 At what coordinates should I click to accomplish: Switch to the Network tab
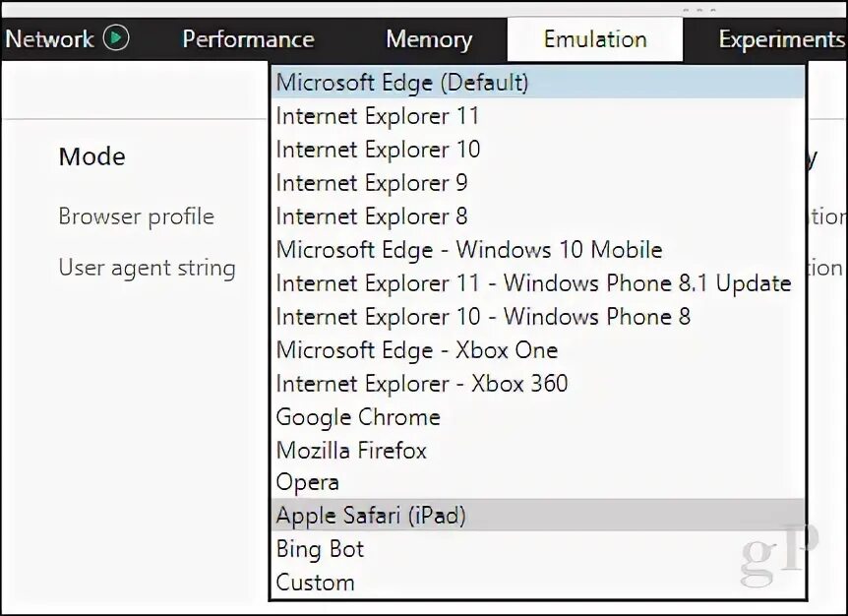[x=49, y=39]
